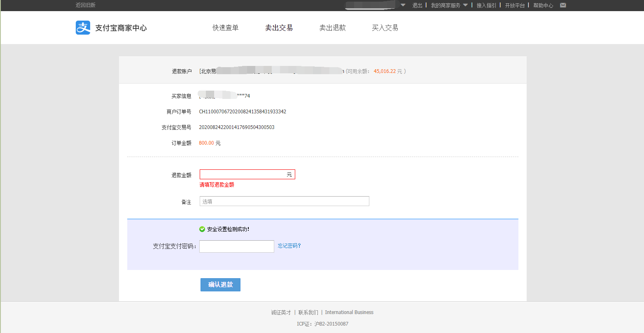
Task: Click error text 请填写退款金额
Action: [217, 185]
